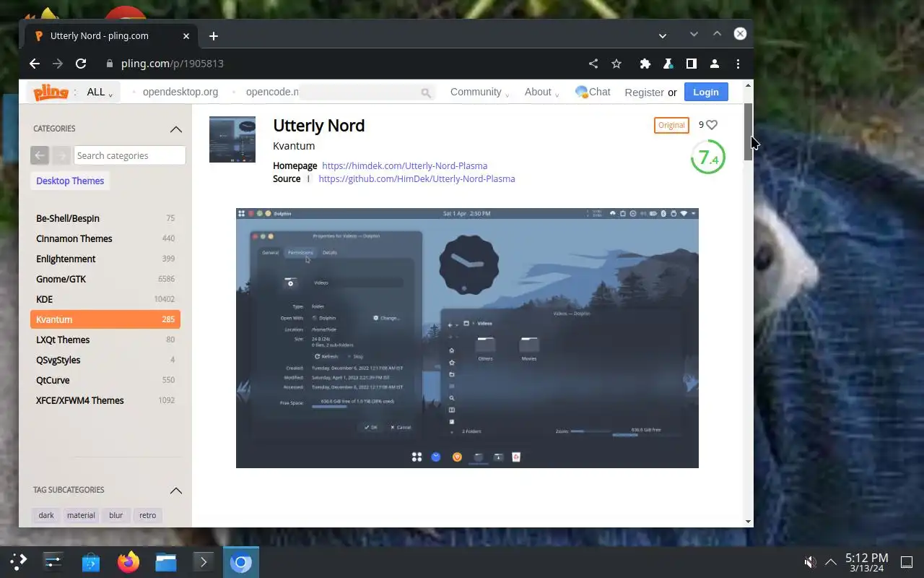Image resolution: width=924 pixels, height=578 pixels.
Task: Click the Utterly Nord product thumbnail
Action: (232, 139)
